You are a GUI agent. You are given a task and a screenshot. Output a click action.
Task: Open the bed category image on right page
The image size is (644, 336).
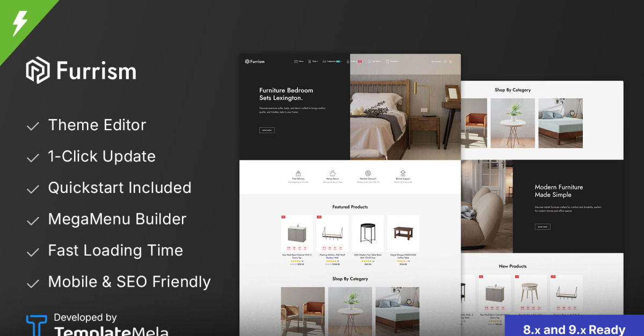[x=560, y=123]
